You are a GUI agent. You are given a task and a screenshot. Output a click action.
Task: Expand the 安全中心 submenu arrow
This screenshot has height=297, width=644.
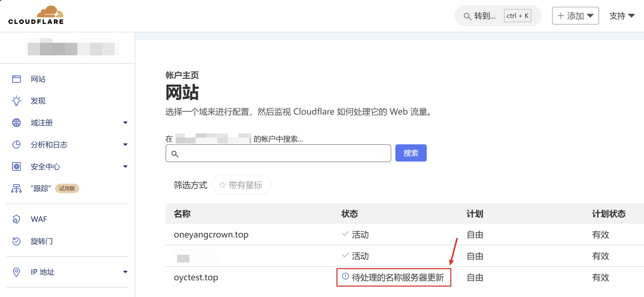125,166
